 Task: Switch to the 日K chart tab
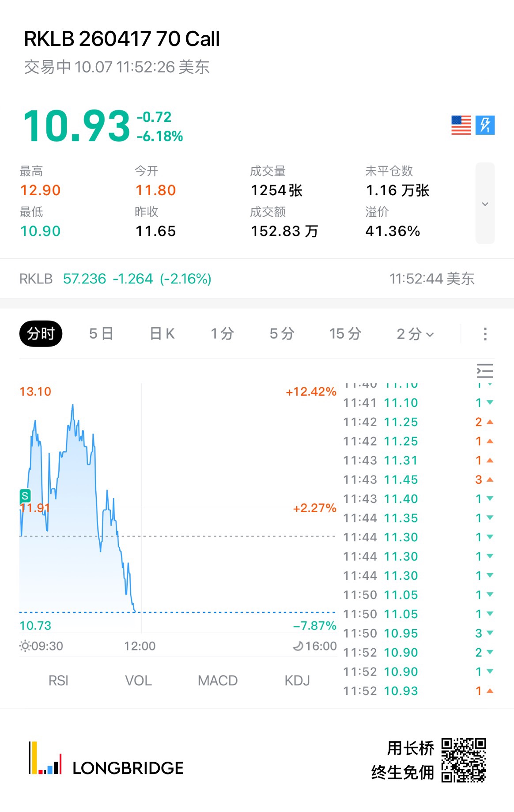[x=162, y=334]
